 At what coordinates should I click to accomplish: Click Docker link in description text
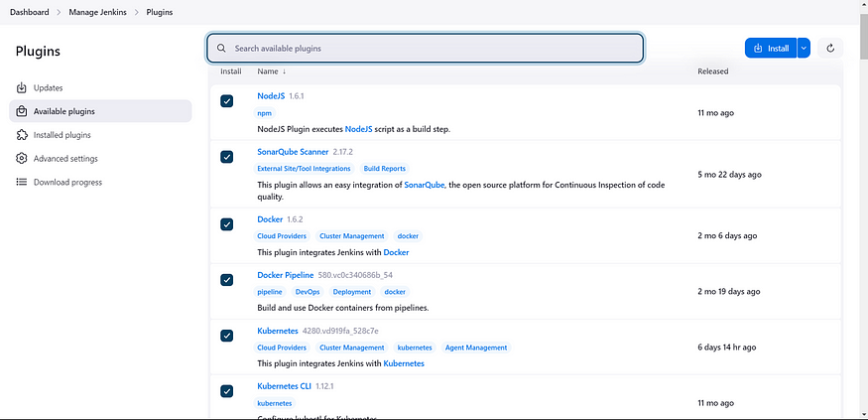click(x=396, y=252)
